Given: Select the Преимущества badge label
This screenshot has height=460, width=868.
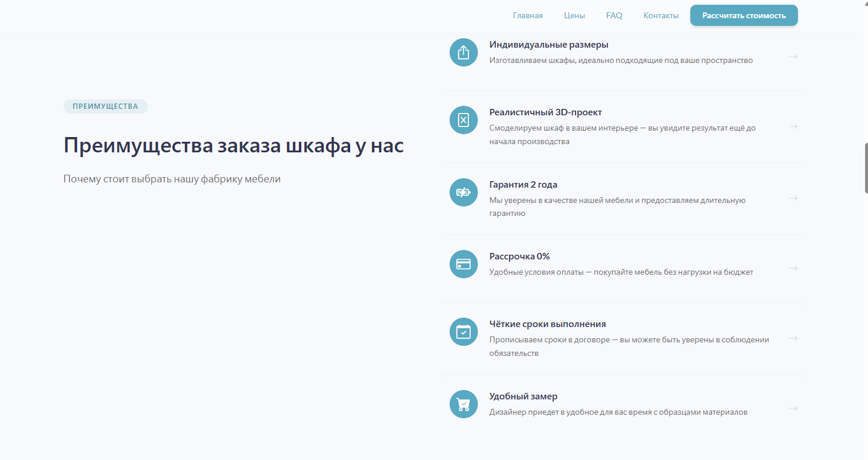Looking at the screenshot, I should (105, 106).
